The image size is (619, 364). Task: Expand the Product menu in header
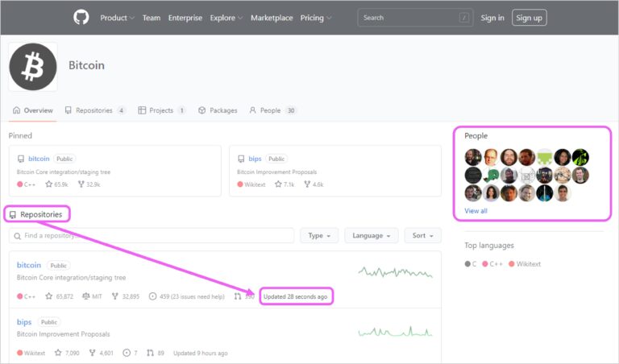click(118, 18)
